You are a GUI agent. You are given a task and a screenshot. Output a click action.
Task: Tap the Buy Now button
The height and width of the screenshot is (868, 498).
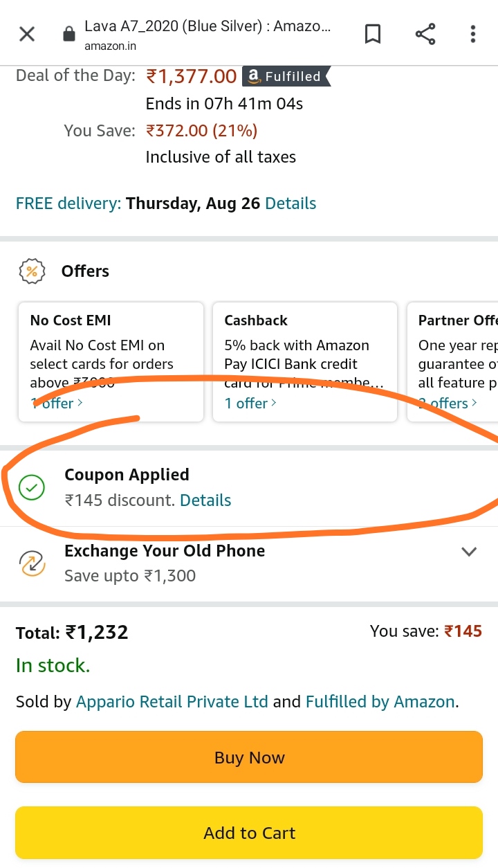coord(249,757)
